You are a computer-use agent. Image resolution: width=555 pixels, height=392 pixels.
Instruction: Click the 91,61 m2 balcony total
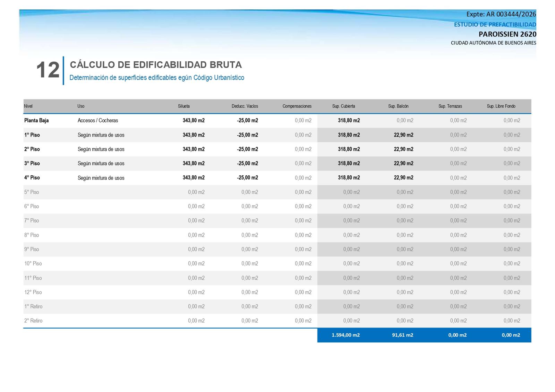(x=403, y=335)
